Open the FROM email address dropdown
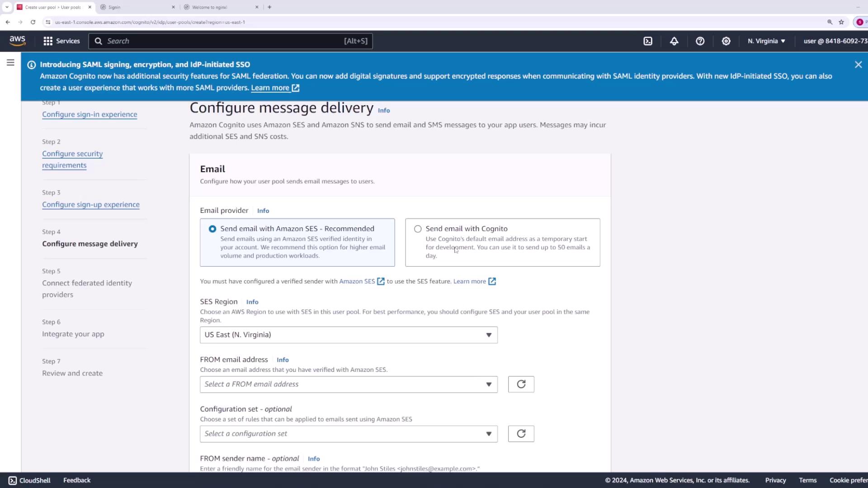 pyautogui.click(x=349, y=384)
